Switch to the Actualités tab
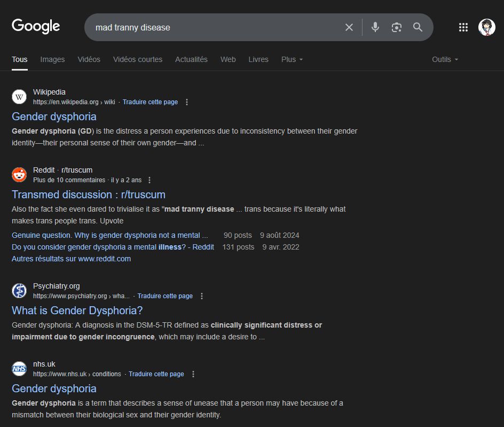 click(x=191, y=59)
